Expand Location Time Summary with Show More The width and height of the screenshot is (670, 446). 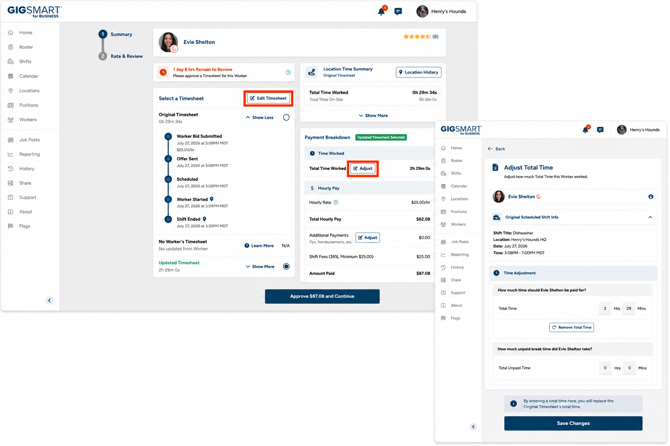pyautogui.click(x=373, y=116)
